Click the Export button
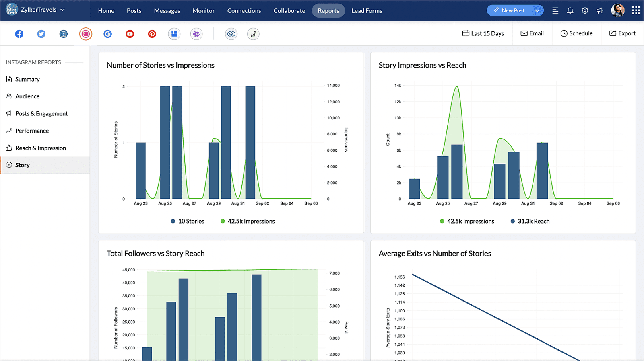This screenshot has height=361, width=644. 622,33
